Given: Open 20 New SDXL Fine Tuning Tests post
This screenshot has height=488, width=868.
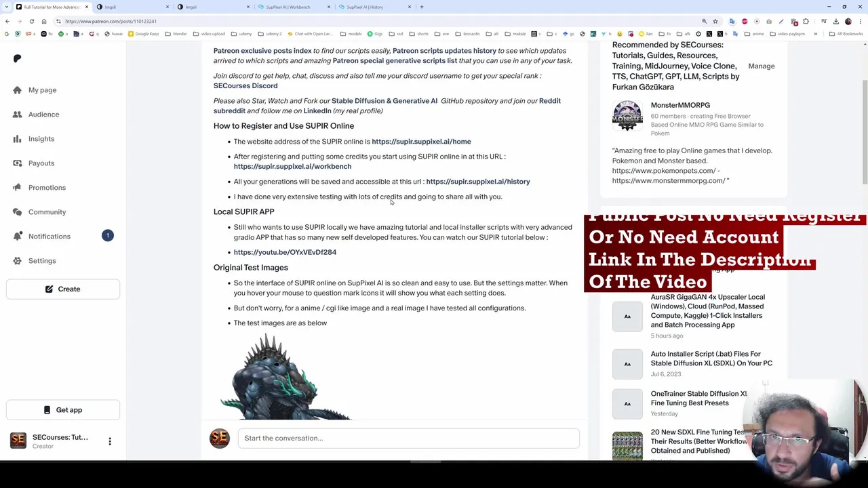Looking at the screenshot, I should click(698, 441).
